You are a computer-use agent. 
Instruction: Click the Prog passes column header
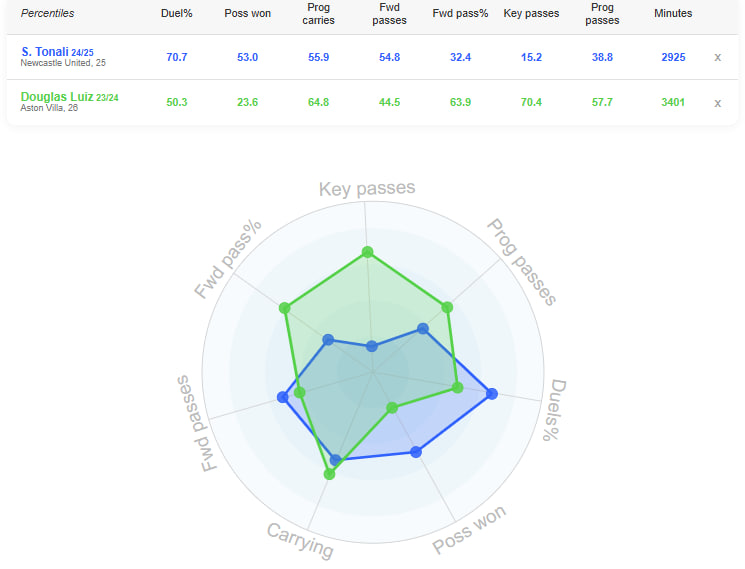coord(602,13)
